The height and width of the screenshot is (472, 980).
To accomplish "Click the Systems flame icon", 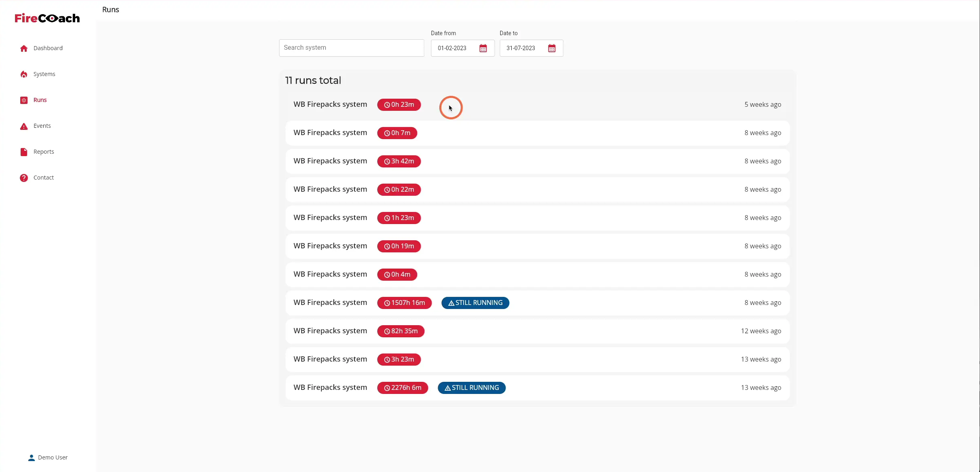I will pos(24,74).
